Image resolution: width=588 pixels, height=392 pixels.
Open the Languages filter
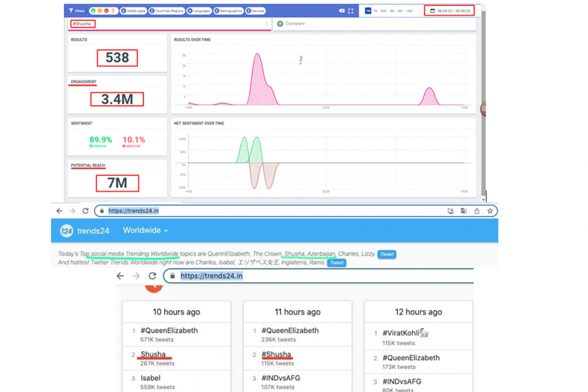pos(198,11)
